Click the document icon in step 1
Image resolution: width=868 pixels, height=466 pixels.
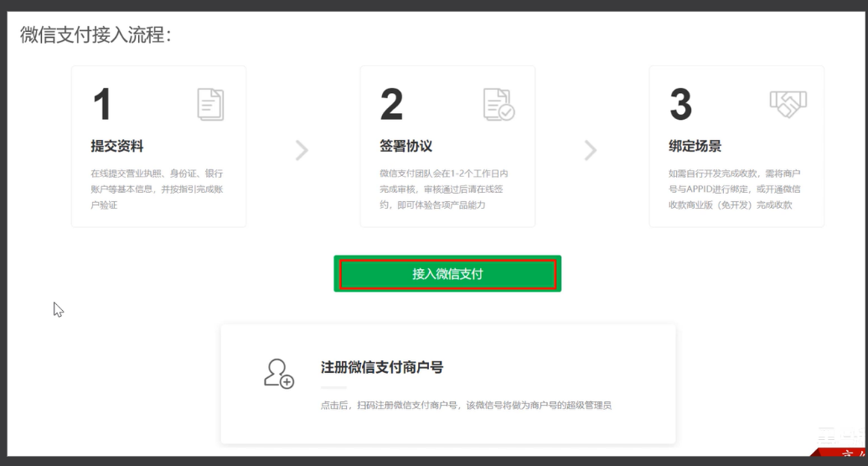click(210, 104)
